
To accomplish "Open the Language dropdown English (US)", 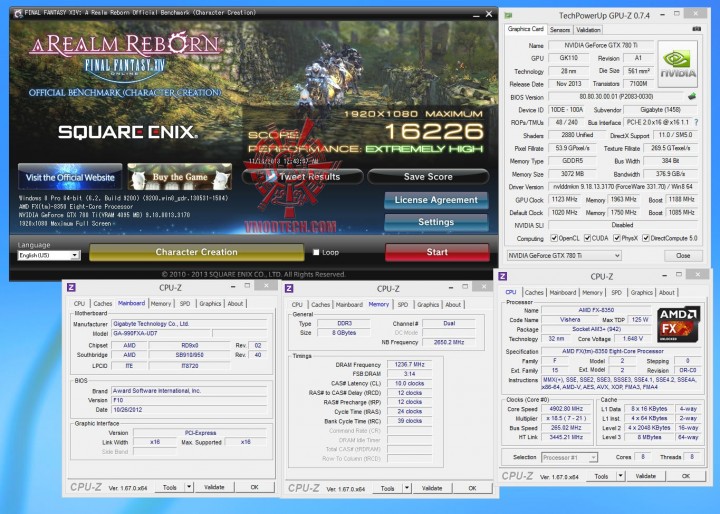I will tap(49, 255).
